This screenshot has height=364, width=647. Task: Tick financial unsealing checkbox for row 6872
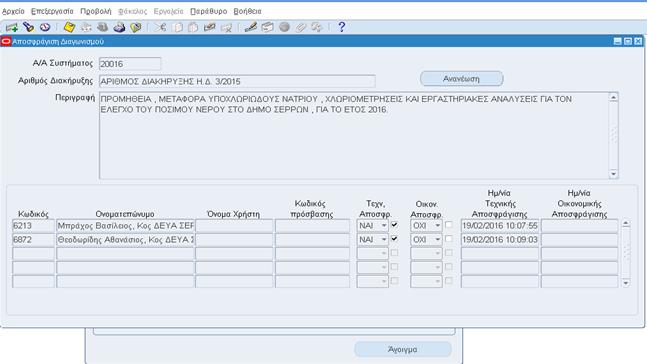tap(449, 239)
